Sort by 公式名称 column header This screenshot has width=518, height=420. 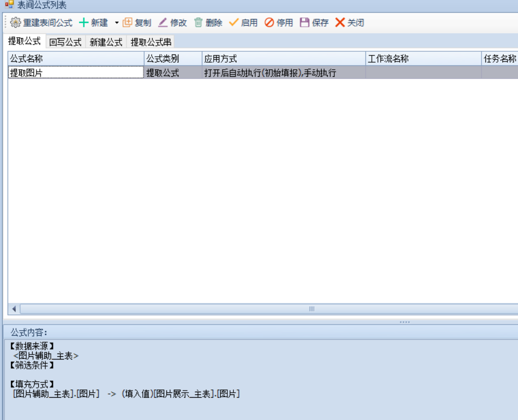coord(76,59)
